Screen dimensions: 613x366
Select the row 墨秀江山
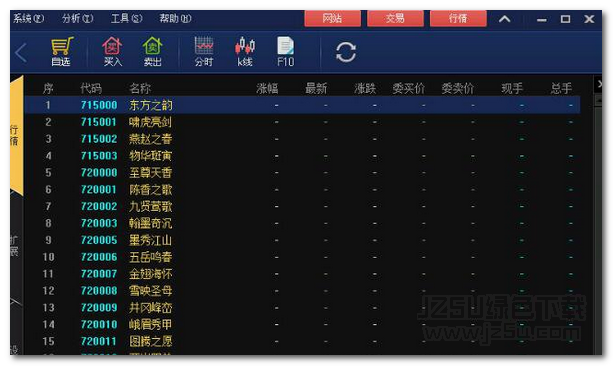[302, 240]
